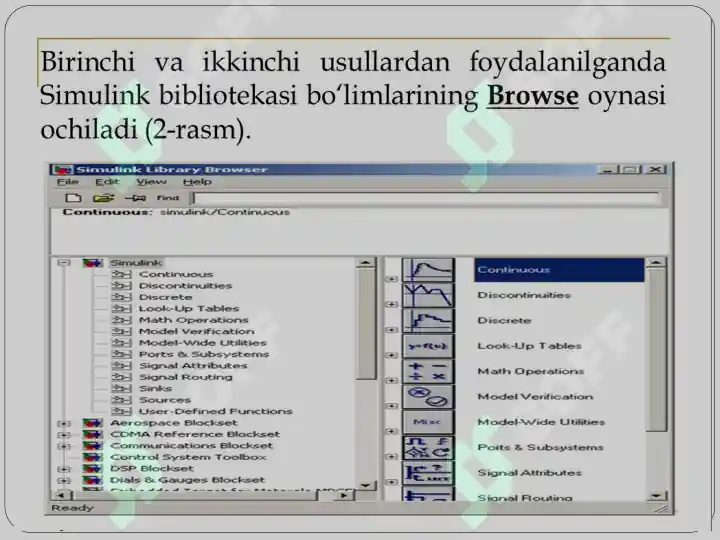Click the Simulink root library icon
Viewport: 720px width, 540px height.
pyautogui.click(x=92, y=263)
